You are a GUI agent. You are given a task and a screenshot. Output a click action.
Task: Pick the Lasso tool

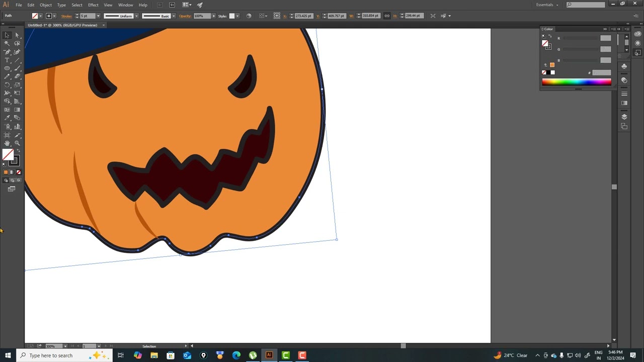coord(17,43)
